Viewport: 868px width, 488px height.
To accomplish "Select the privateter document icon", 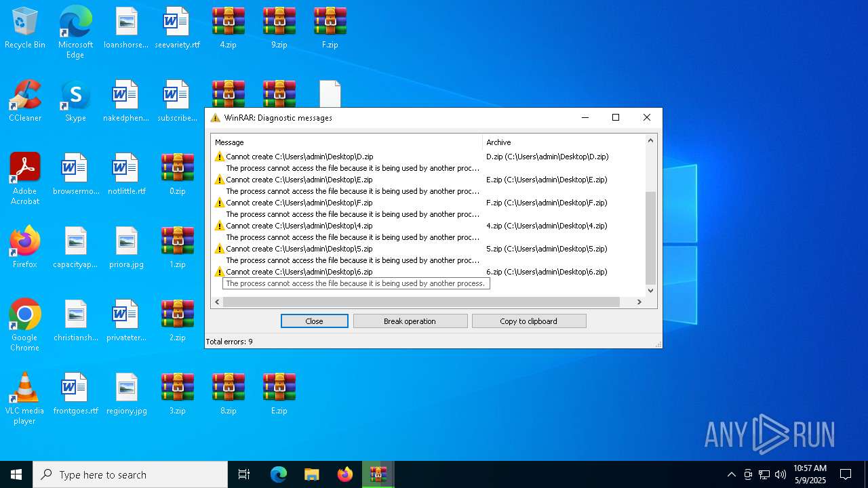I will (x=126, y=321).
